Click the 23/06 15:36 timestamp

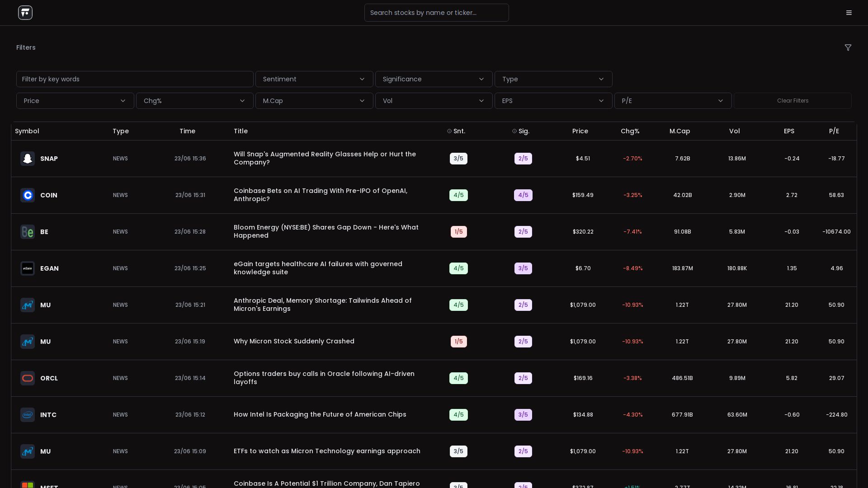(190, 159)
